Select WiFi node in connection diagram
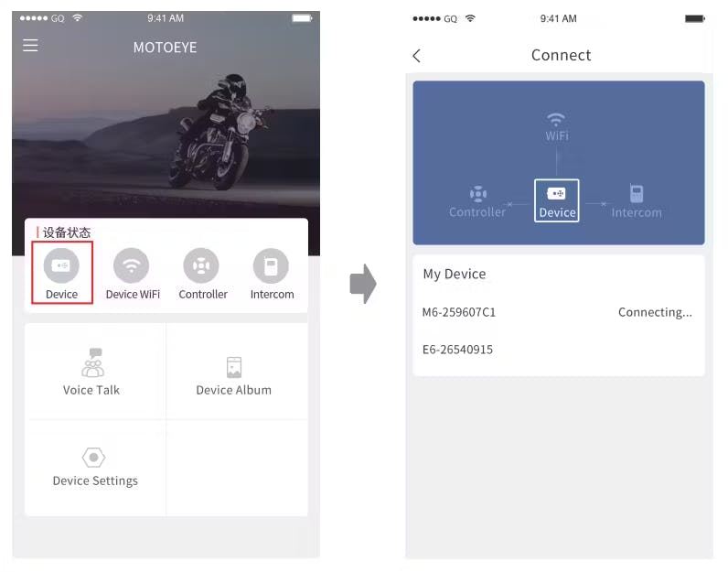 (556, 125)
